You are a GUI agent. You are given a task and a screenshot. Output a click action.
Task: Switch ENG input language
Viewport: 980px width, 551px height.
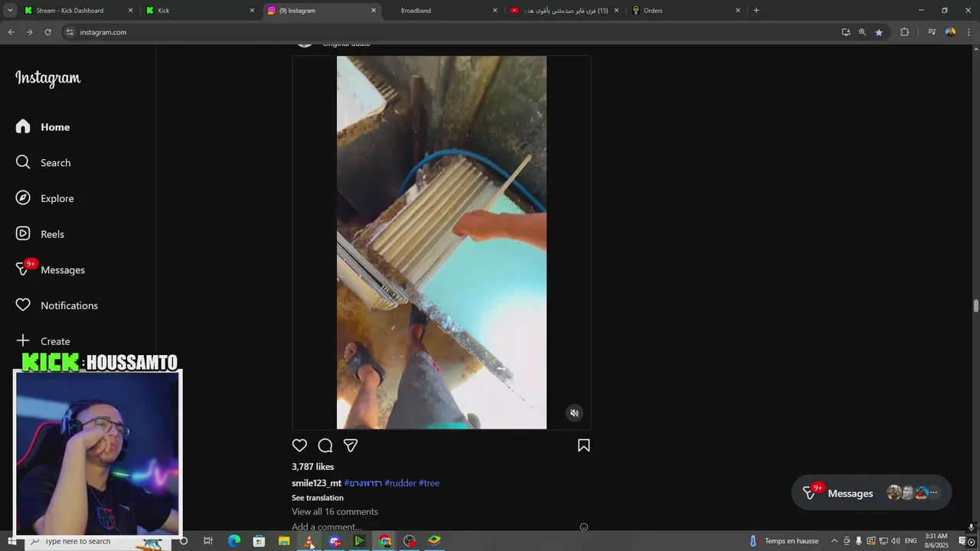911,541
